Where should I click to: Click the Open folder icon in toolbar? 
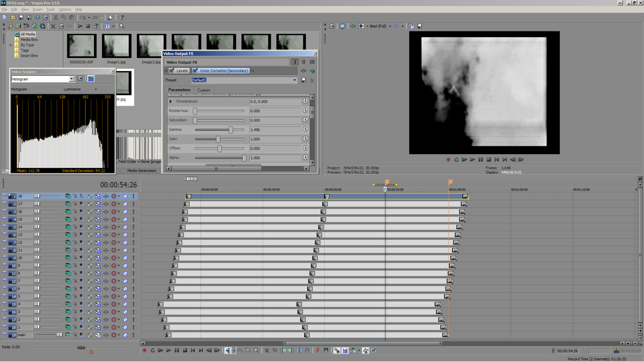(x=13, y=18)
